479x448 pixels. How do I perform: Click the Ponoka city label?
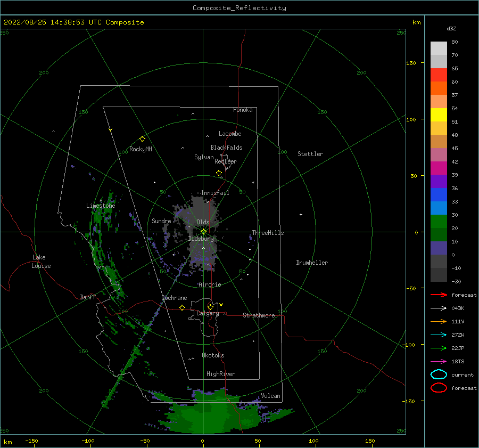(243, 110)
